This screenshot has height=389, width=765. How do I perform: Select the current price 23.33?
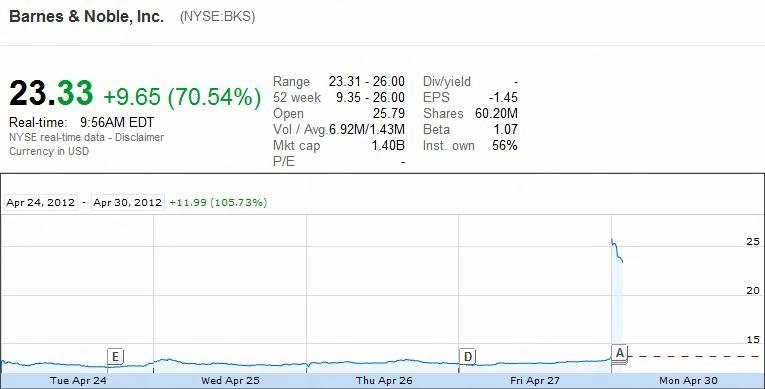pos(51,93)
